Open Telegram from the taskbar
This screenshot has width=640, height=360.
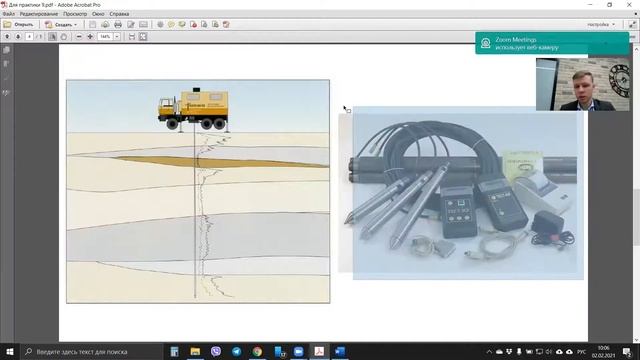point(237,351)
